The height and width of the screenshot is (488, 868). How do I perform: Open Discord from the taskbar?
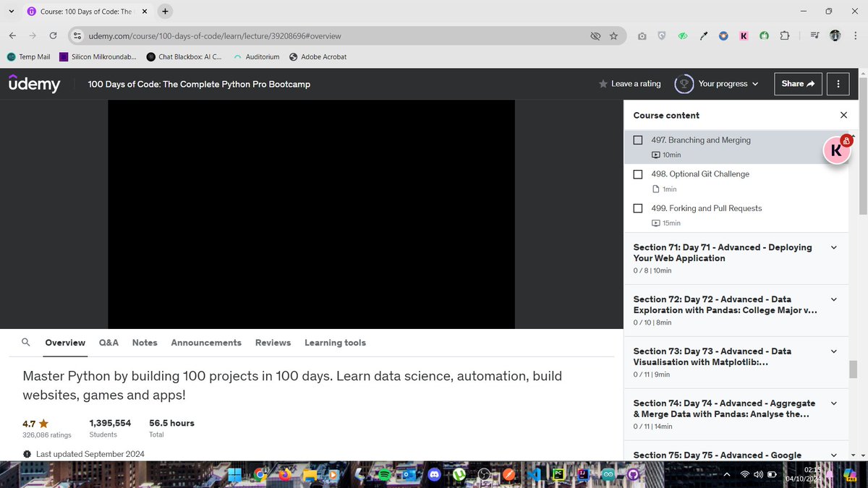click(434, 475)
